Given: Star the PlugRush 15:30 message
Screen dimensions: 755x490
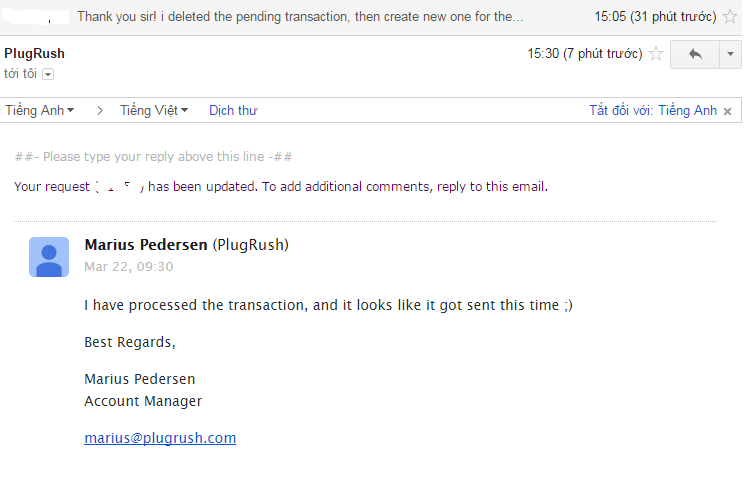Looking at the screenshot, I should click(656, 54).
